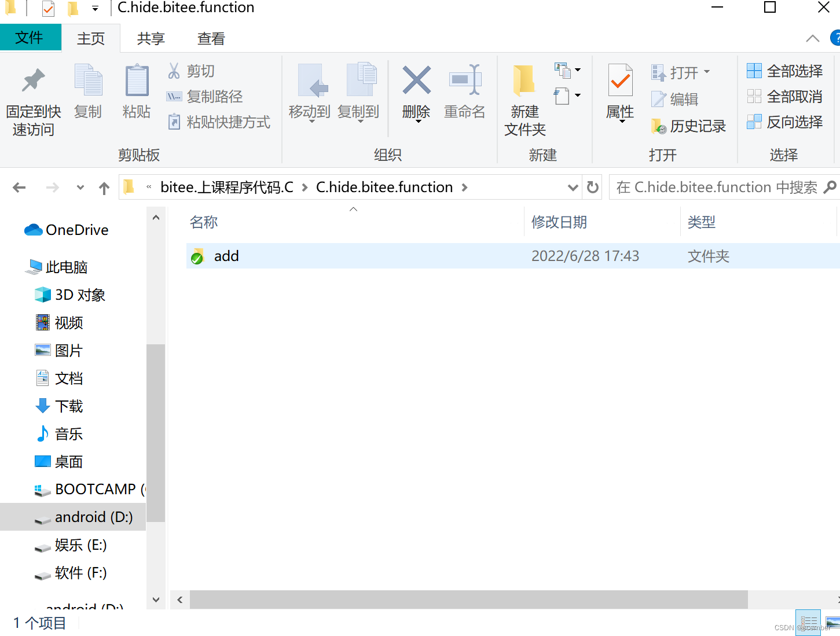Open address bar history dropdown
The image size is (840, 636).
point(573,188)
